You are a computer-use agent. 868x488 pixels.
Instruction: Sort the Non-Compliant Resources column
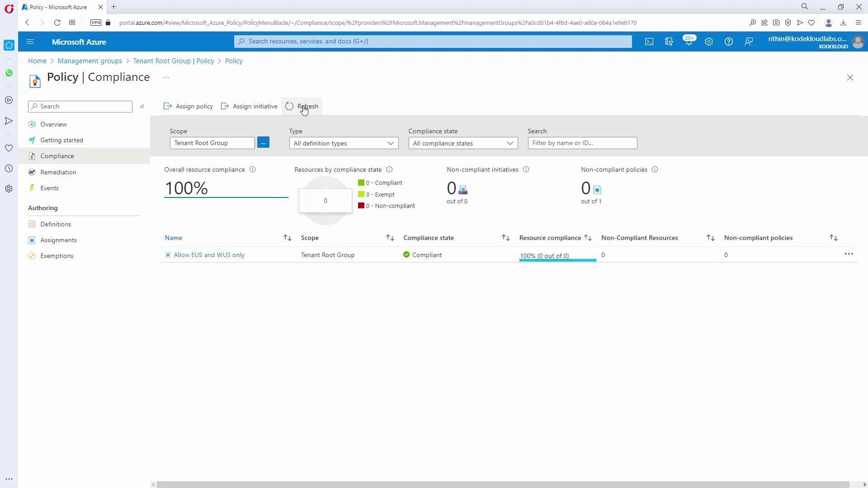(710, 238)
